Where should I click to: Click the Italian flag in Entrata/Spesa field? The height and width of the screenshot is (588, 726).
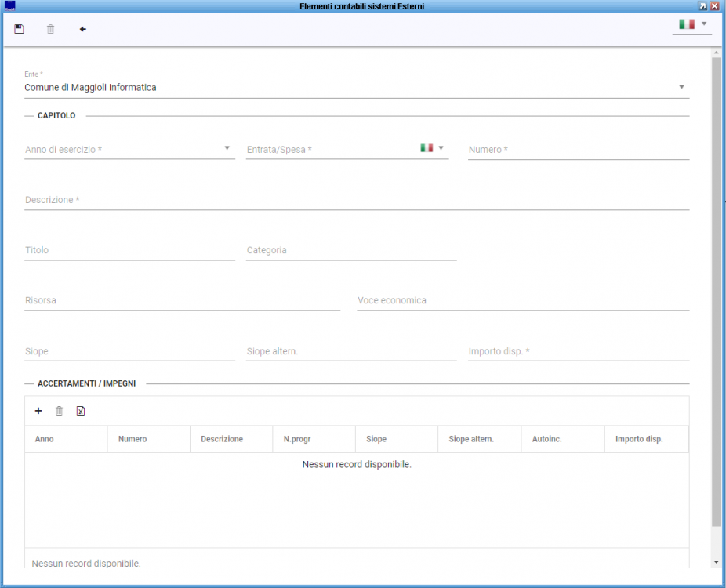click(427, 147)
